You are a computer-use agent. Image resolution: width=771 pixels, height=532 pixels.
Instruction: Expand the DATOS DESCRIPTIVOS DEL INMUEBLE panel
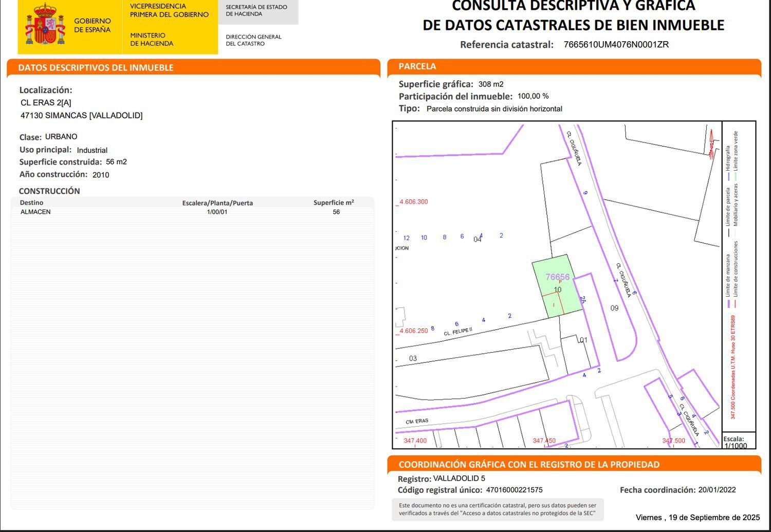pos(96,67)
